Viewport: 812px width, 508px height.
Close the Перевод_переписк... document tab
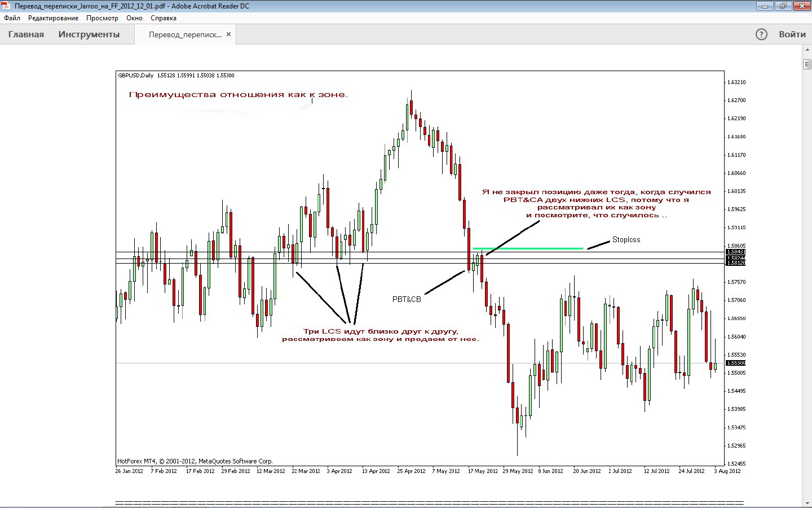pos(228,34)
